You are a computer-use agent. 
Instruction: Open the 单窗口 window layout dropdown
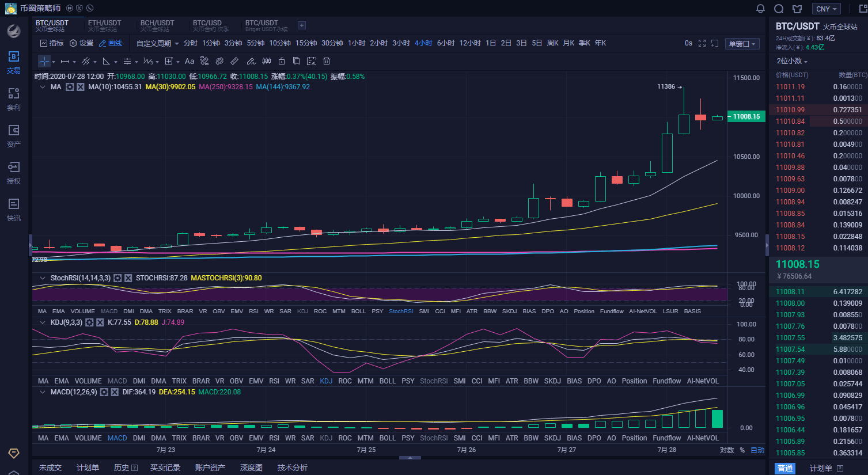coord(742,44)
